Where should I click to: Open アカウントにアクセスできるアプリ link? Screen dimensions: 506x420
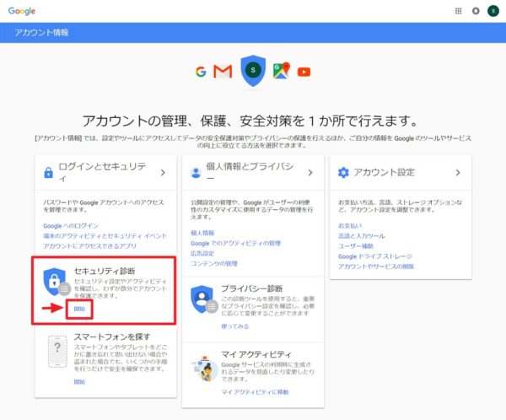click(89, 246)
